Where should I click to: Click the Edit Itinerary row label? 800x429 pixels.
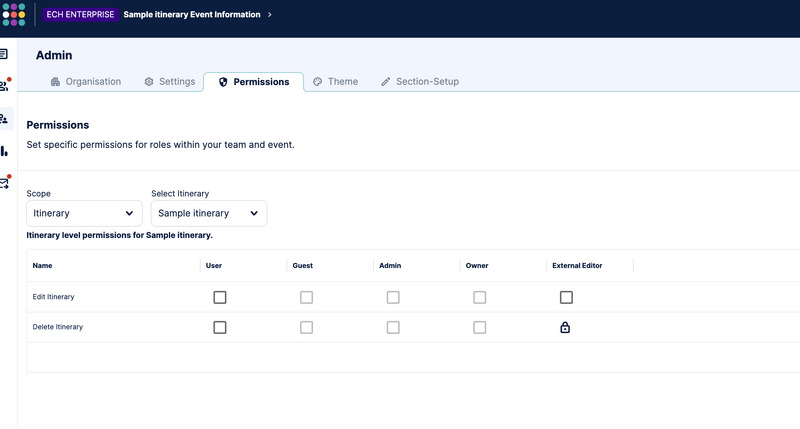(x=54, y=297)
